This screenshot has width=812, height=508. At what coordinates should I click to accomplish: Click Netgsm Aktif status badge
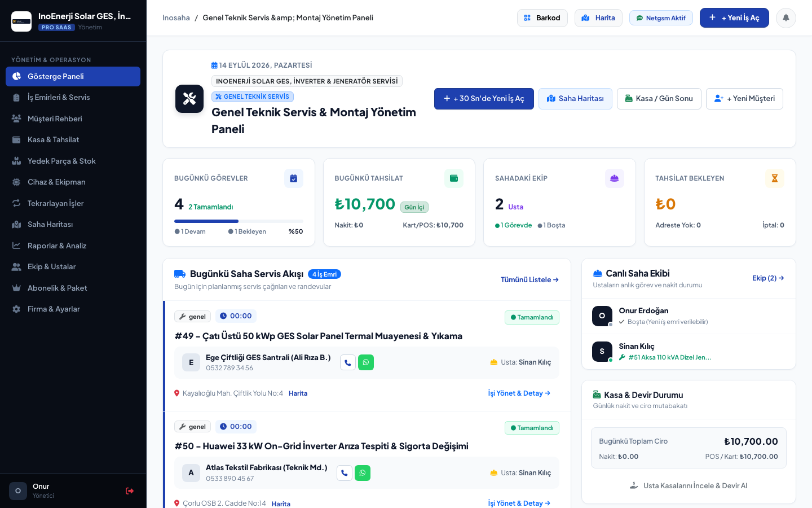click(x=661, y=18)
